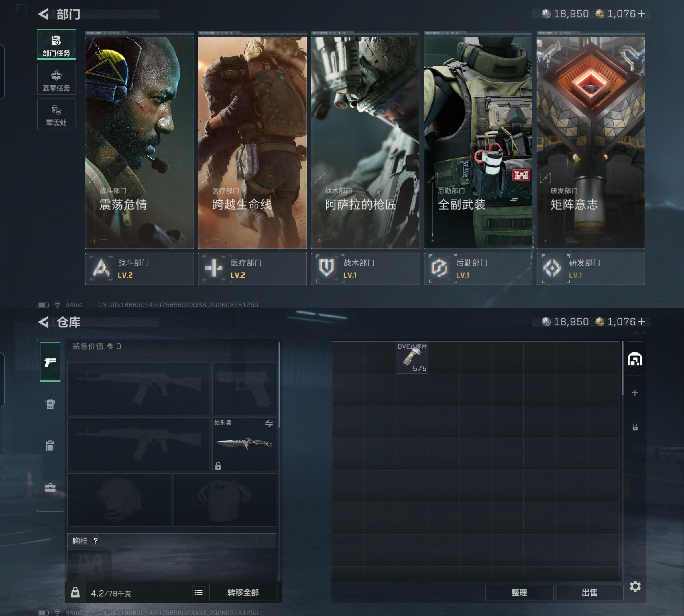Select the pistol weapons loadout tab

point(50,362)
